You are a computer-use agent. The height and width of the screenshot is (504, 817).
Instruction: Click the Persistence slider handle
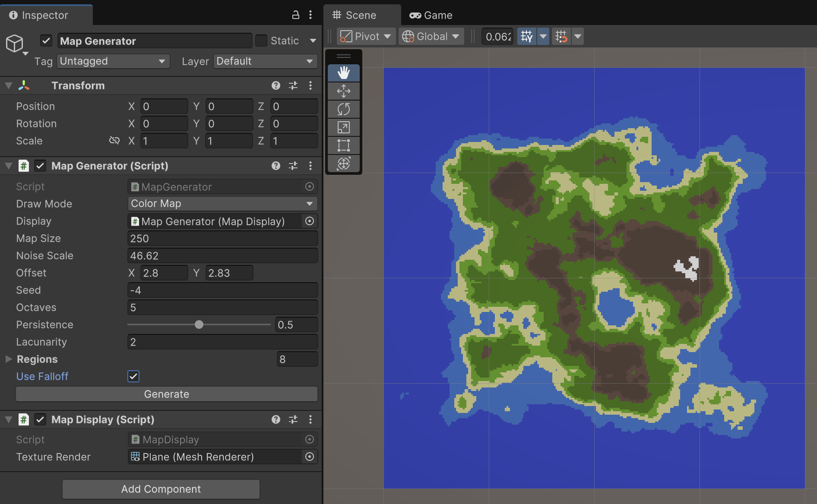pyautogui.click(x=199, y=324)
